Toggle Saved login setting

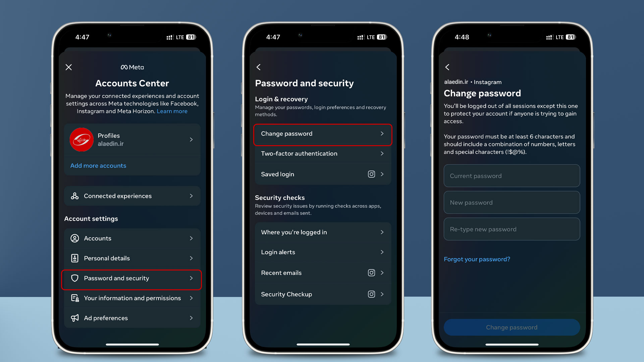coord(322,174)
